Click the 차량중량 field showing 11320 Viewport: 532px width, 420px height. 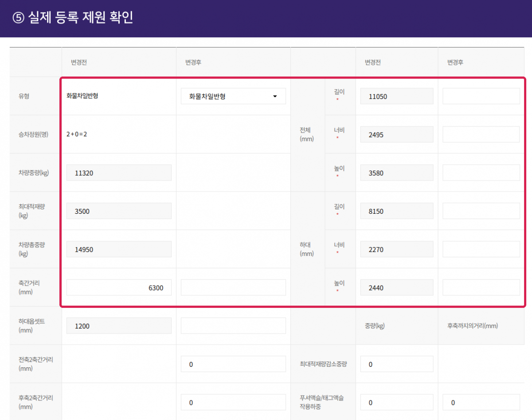[119, 173]
